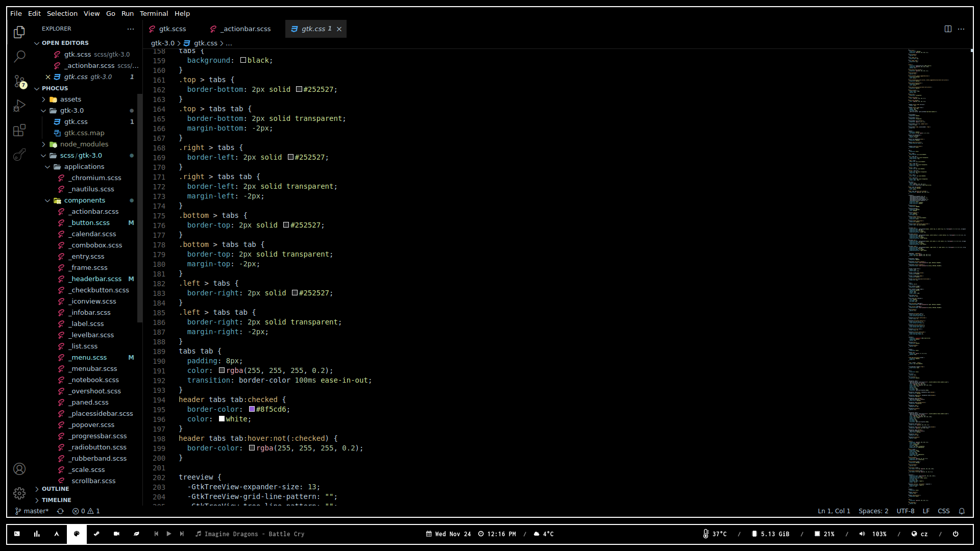Open _headerbar.scss in the explorer
Viewport: 980px width, 551px height.
[x=96, y=279]
